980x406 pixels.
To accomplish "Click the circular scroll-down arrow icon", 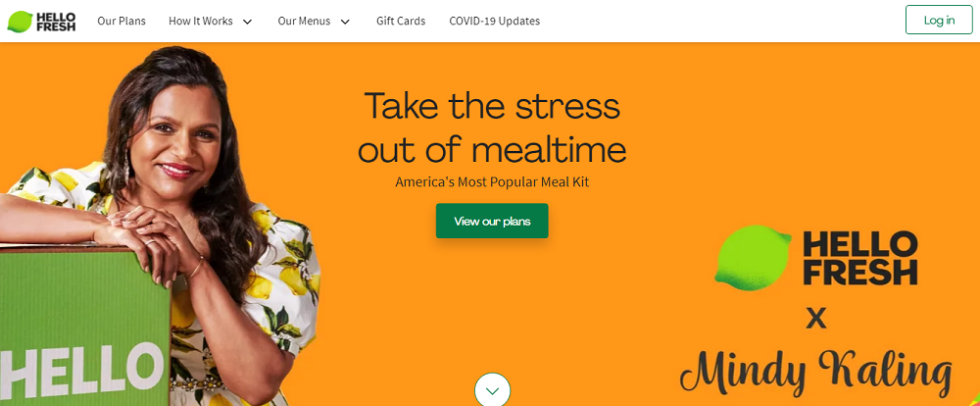I will click(x=493, y=390).
